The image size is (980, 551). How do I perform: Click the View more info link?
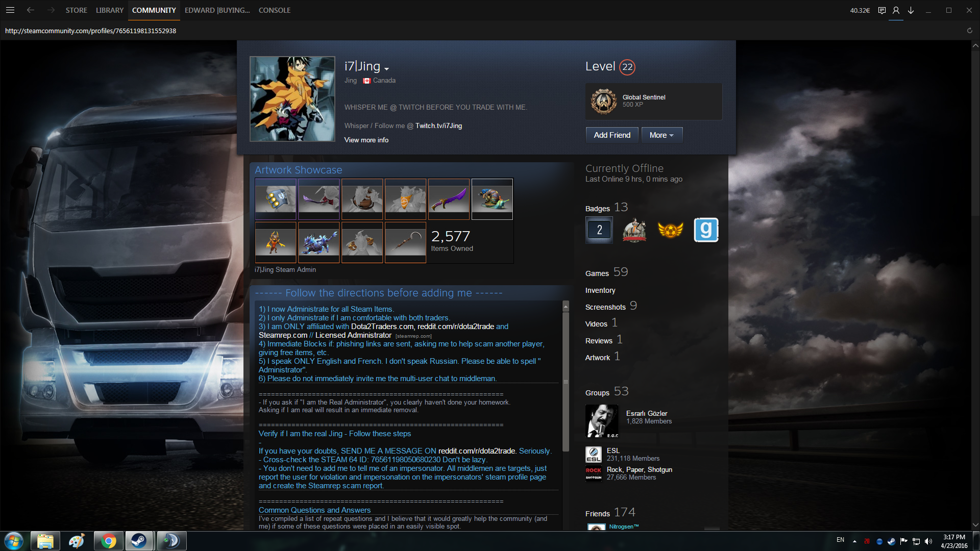point(366,140)
